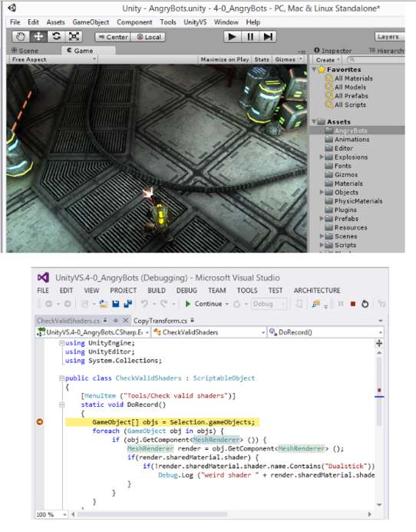The image size is (416, 532).
Task: Expand the Explosions folder
Action: point(322,157)
